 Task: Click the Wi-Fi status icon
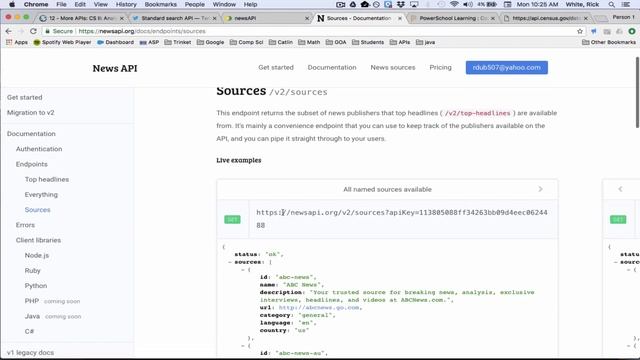(454, 4)
